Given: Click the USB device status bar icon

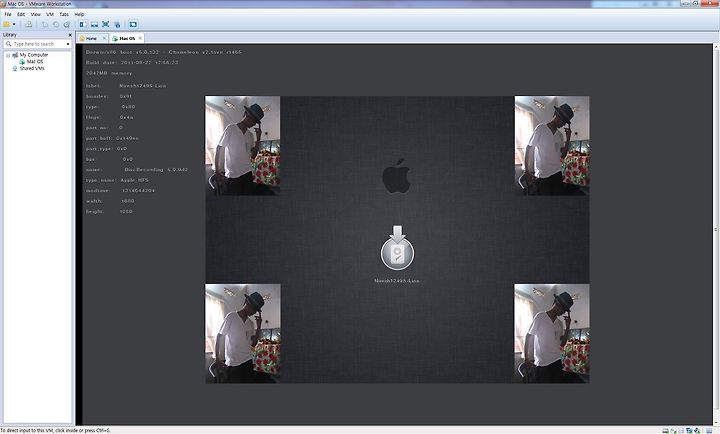Looking at the screenshot, I should 697,431.
